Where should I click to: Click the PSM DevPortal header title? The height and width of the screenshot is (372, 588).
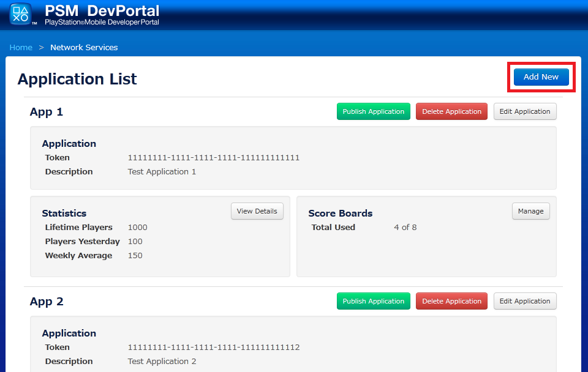[x=102, y=11]
